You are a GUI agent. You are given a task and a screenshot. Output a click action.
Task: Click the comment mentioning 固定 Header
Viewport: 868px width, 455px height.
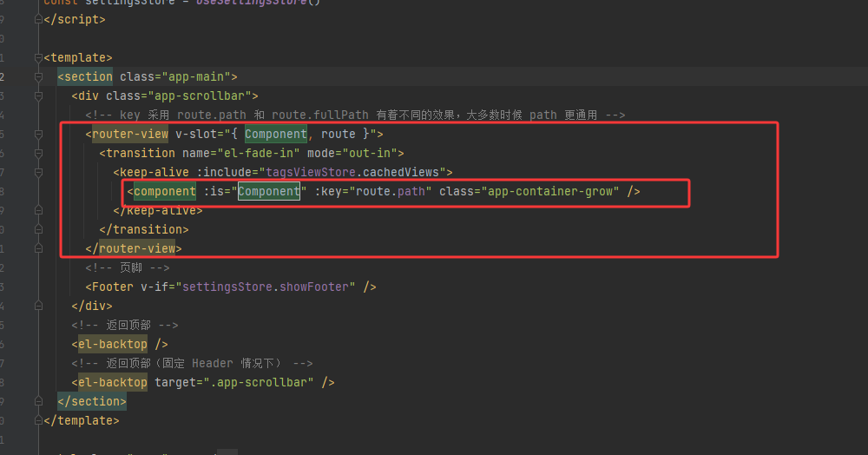click(192, 363)
